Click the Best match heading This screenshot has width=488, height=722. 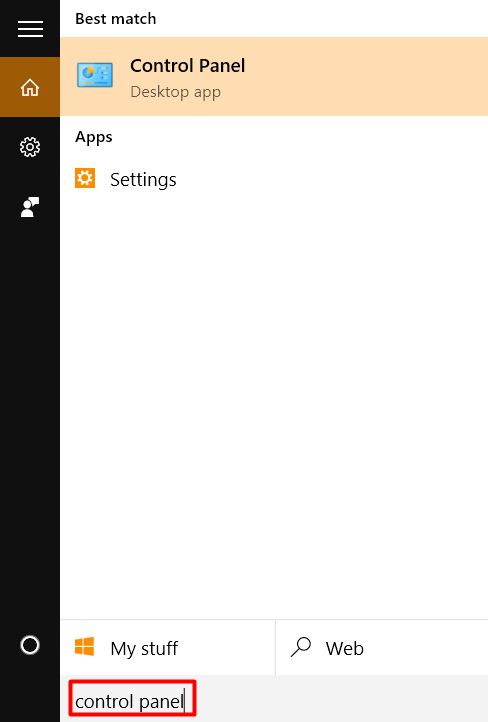(x=116, y=19)
